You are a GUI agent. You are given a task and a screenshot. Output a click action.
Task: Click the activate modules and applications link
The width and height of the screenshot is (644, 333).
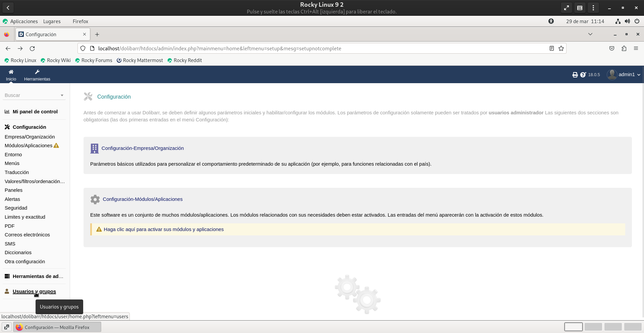click(164, 229)
